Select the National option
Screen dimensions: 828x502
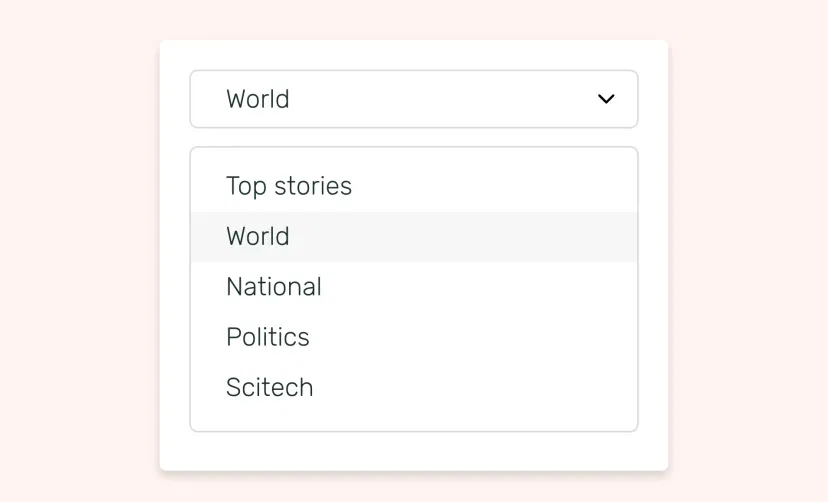coord(274,287)
